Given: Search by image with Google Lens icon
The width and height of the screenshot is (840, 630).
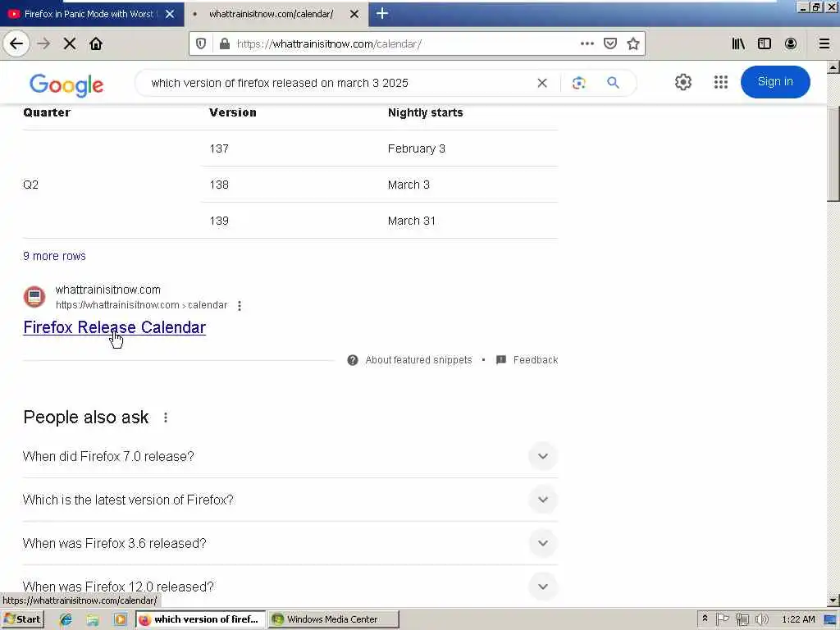Looking at the screenshot, I should pos(578,83).
